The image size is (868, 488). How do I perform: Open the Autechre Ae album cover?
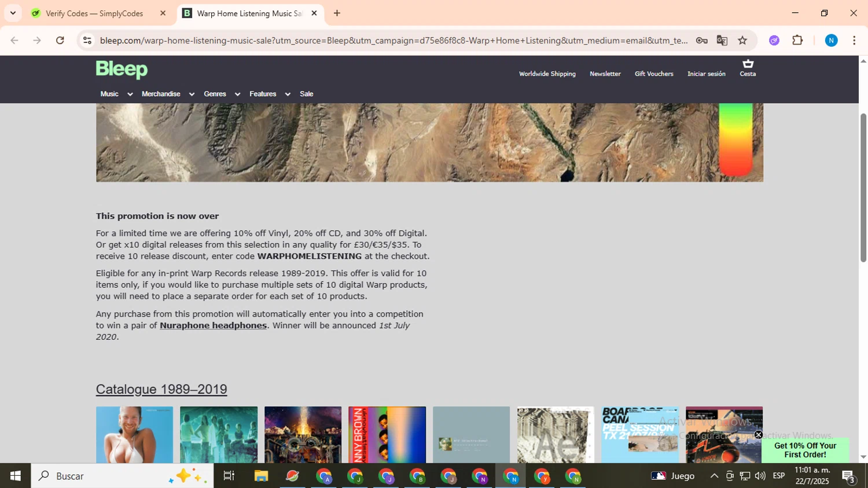tap(556, 435)
